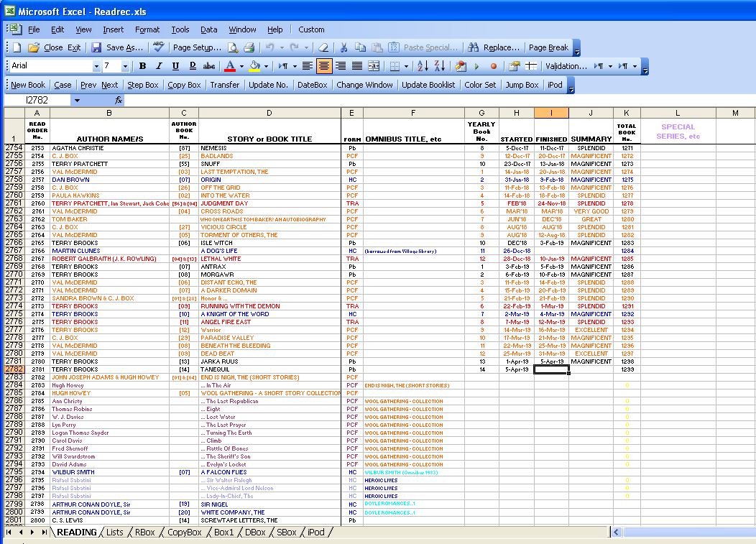This screenshot has height=544, width=756.
Task: Click the Update Booklist button
Action: [x=428, y=85]
